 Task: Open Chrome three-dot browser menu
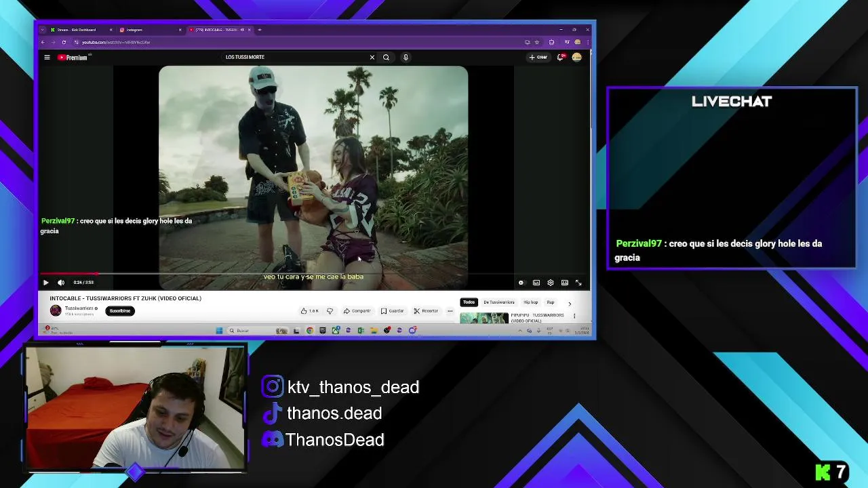click(x=588, y=42)
